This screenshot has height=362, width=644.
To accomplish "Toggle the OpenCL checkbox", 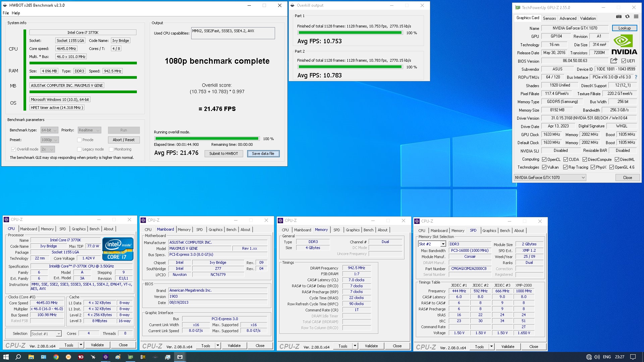I will tap(544, 160).
